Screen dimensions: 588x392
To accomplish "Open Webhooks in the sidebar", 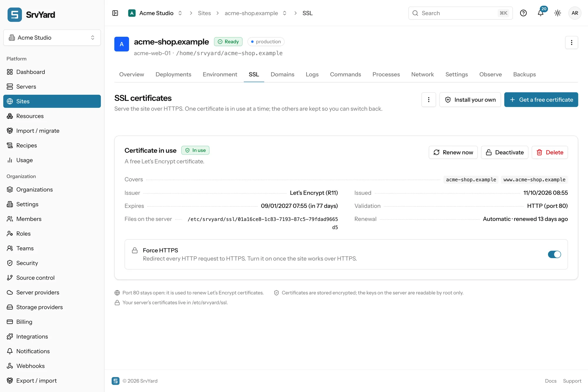I will (52, 366).
